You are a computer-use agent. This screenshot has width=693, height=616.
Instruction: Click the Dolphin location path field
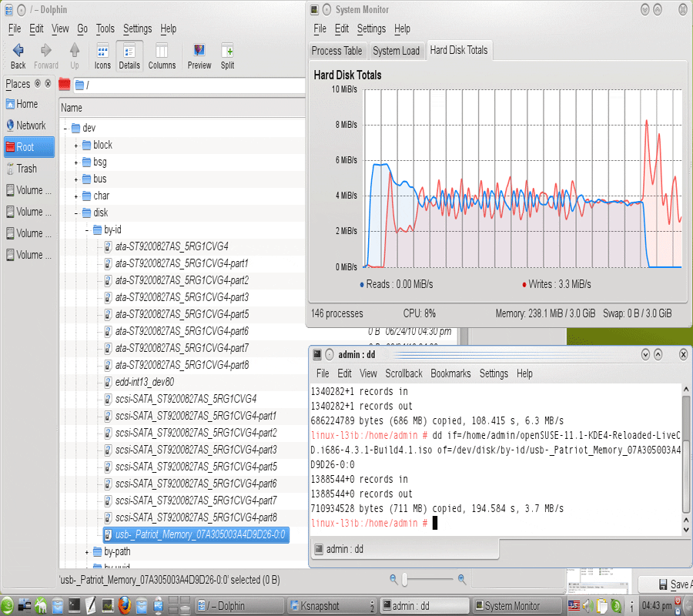pyautogui.click(x=190, y=85)
